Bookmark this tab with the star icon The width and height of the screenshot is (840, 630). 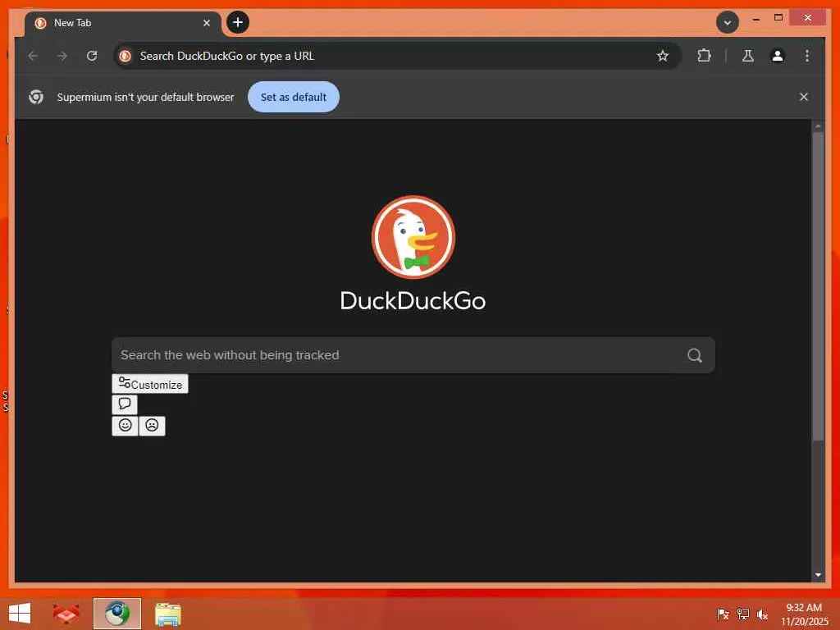tap(663, 56)
